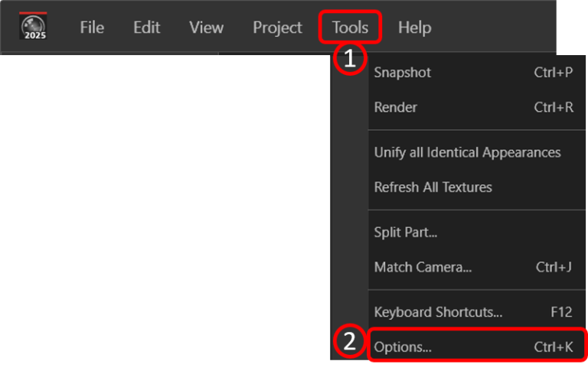The image size is (588, 374).
Task: Click the red circled number 2 badge
Action: point(350,341)
